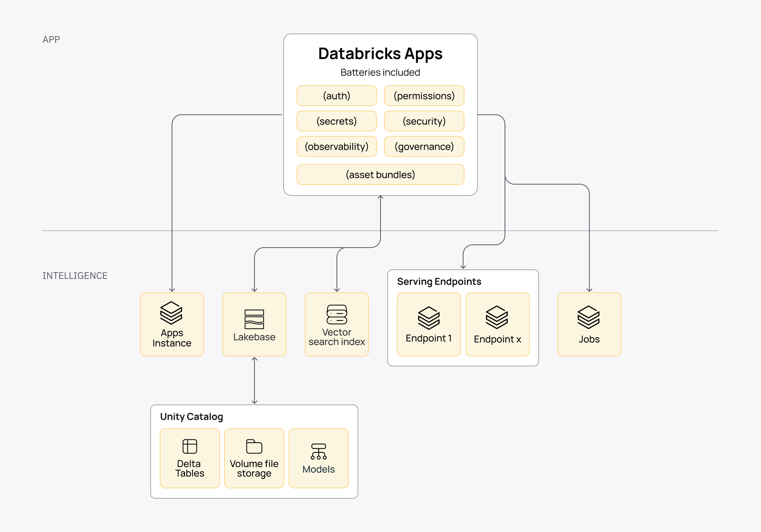Select the Serving Endpoints panel header
Screen dimensions: 761x532
(439, 281)
